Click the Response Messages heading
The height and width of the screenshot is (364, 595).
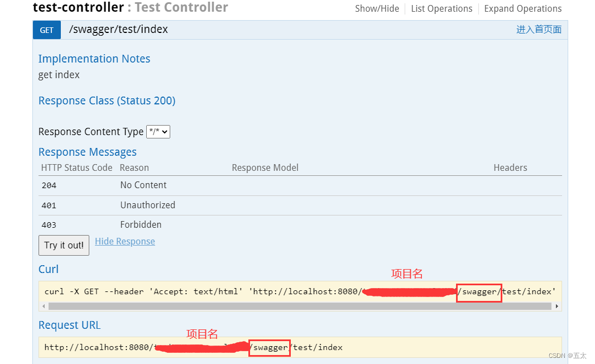pyautogui.click(x=88, y=152)
